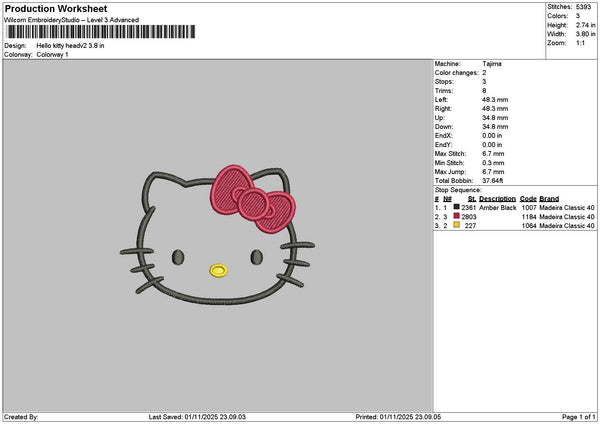Click the 'EndY:' label
The width and height of the screenshot is (600, 424).
coord(443,145)
